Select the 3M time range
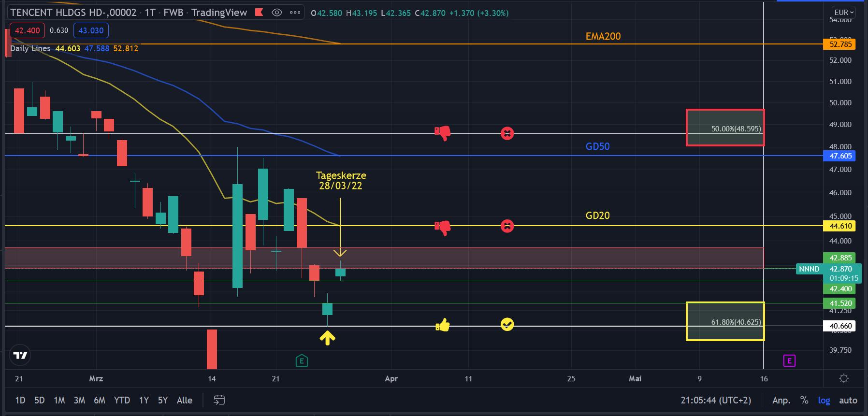 [x=79, y=400]
